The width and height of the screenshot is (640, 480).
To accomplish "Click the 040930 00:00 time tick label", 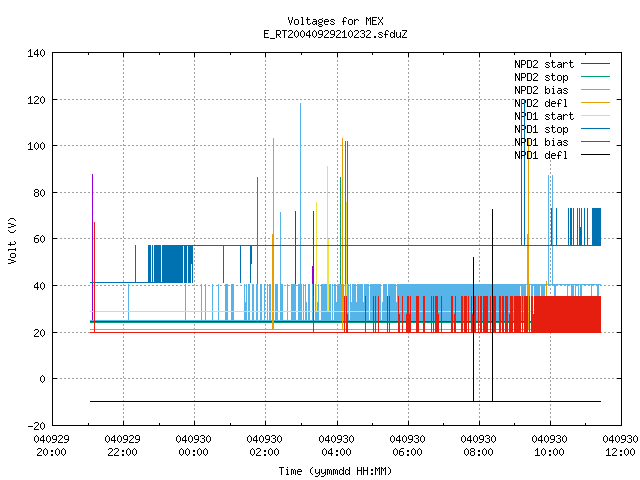I will (193, 446).
